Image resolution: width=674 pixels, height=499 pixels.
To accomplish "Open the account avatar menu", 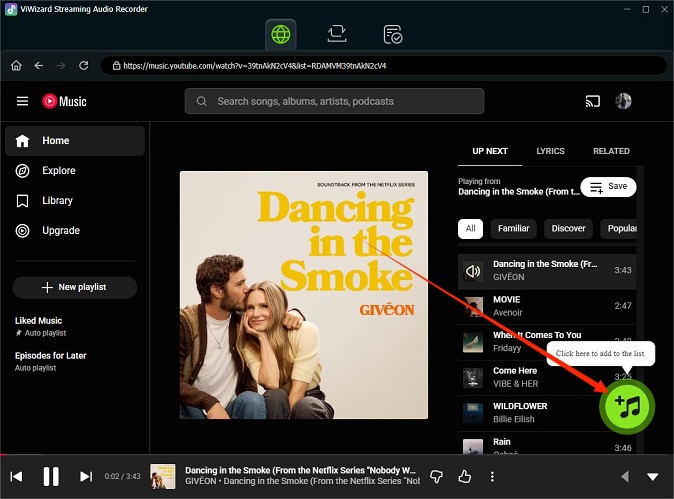I will (x=623, y=101).
